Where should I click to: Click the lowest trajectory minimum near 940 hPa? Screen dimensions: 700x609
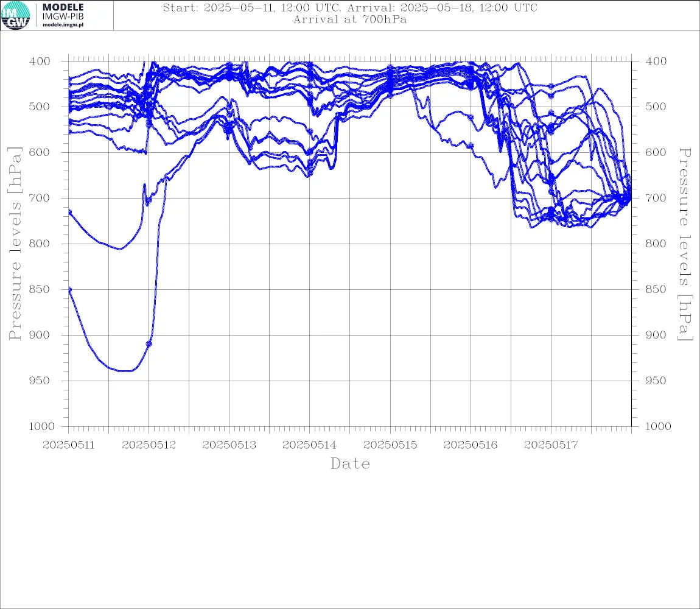click(x=125, y=371)
